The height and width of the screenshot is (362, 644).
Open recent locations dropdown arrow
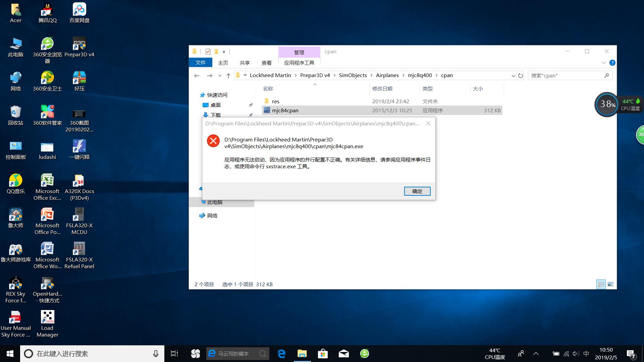220,76
